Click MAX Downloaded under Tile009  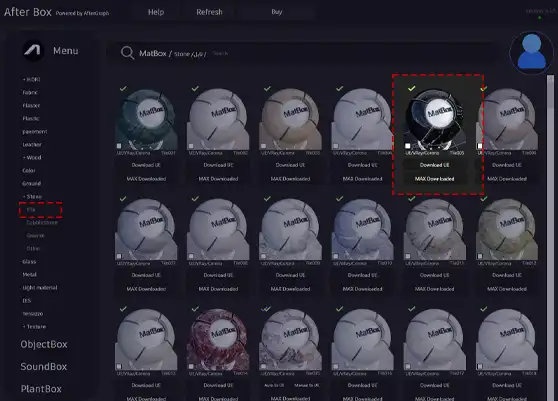tap(290, 289)
